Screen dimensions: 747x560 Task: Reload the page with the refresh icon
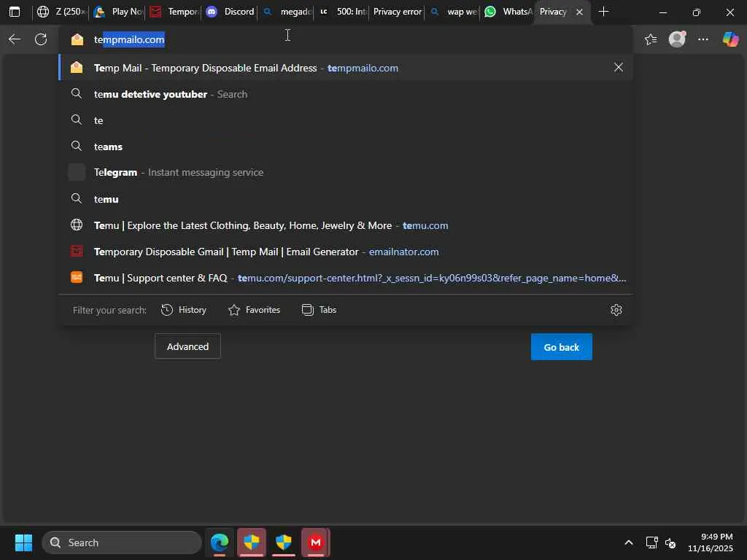click(41, 39)
